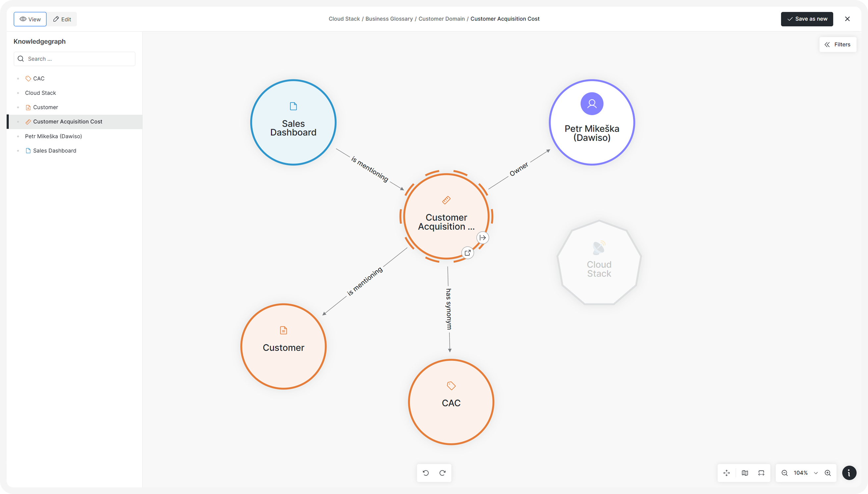
Task: Select the pan/move canvas tool
Action: 726,472
